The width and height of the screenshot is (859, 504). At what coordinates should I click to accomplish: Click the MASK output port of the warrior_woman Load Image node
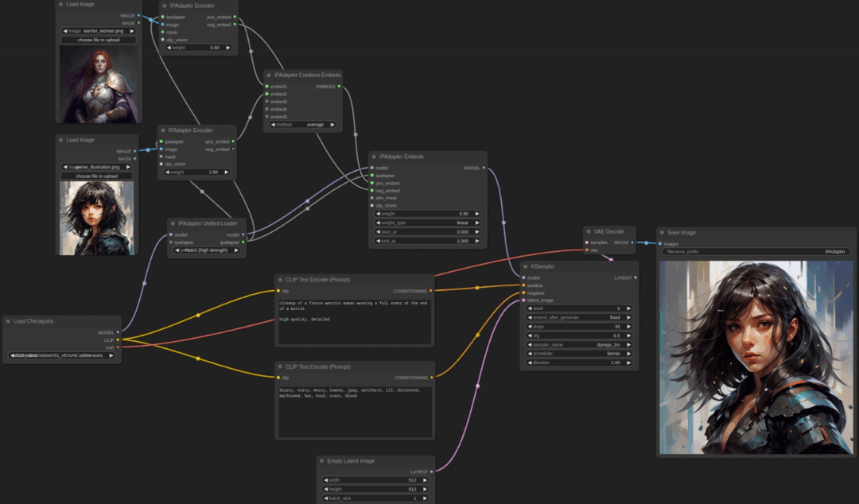138,23
